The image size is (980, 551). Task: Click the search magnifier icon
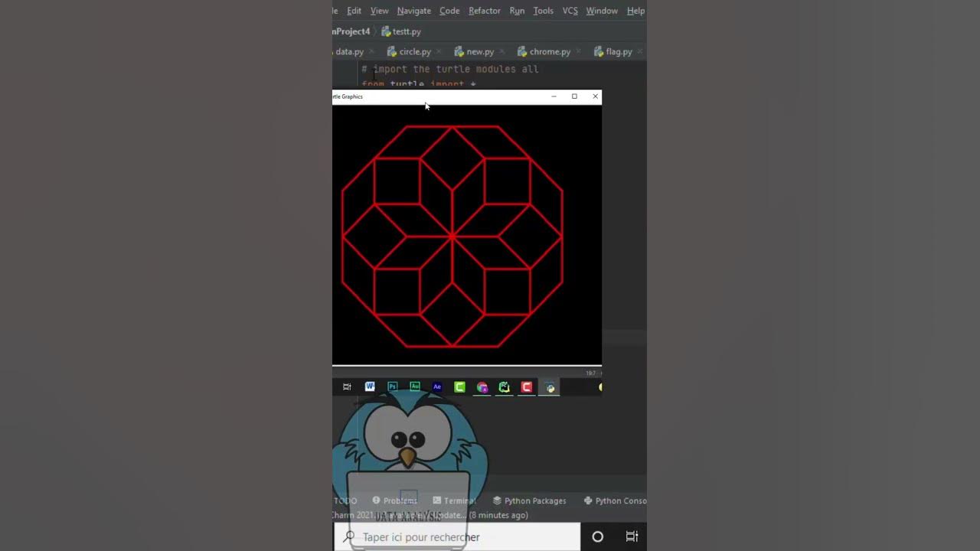tap(348, 537)
